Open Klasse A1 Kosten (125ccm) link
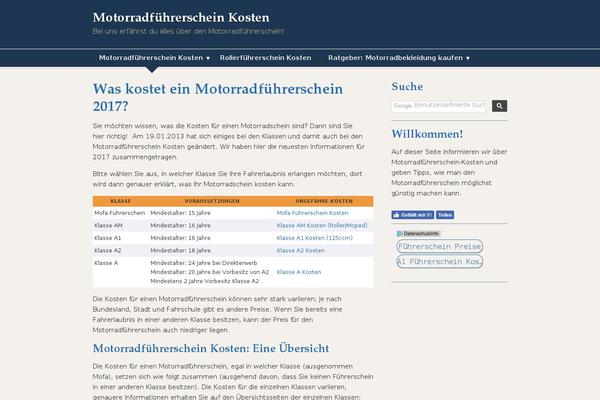 pos(315,238)
